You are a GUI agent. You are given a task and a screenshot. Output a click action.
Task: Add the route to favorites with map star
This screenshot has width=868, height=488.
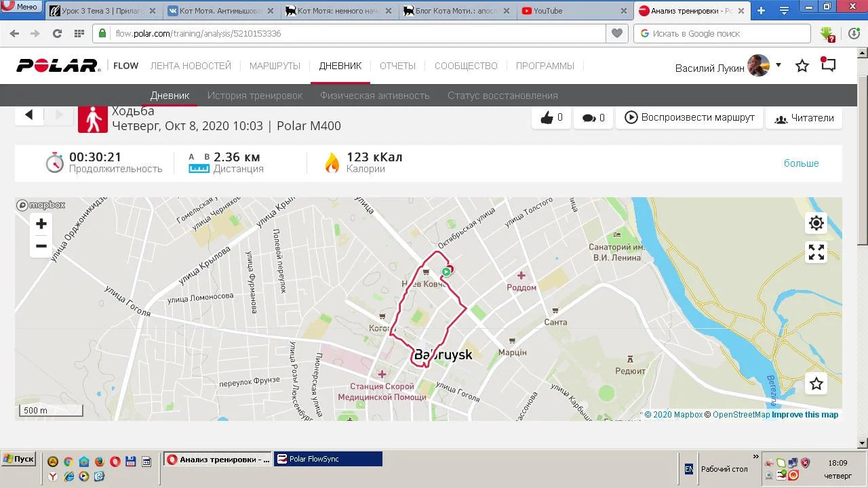816,384
